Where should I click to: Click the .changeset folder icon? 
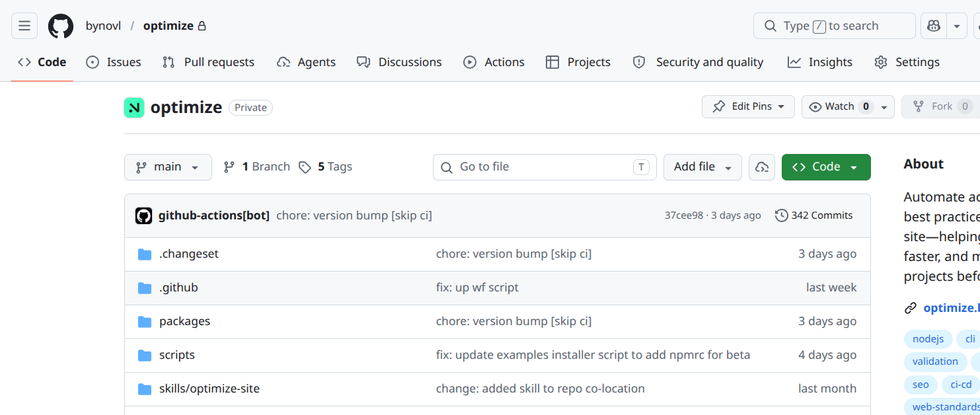[145, 254]
